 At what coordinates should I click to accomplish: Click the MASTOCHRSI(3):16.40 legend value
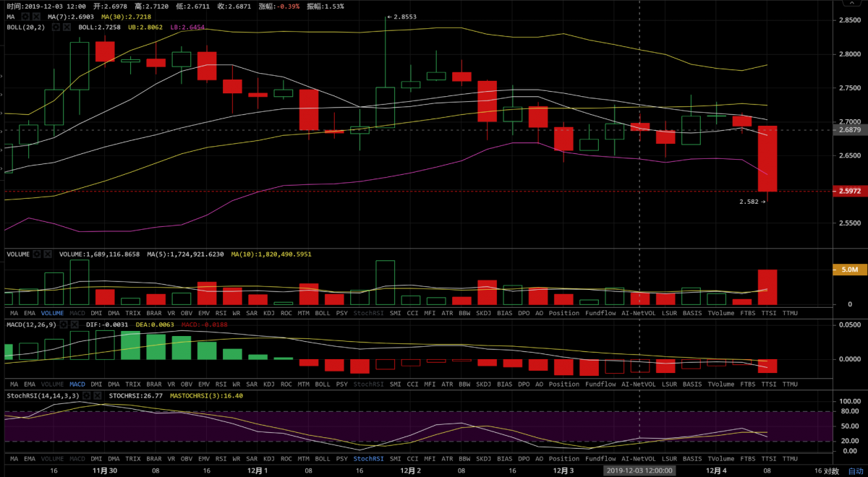pos(206,396)
